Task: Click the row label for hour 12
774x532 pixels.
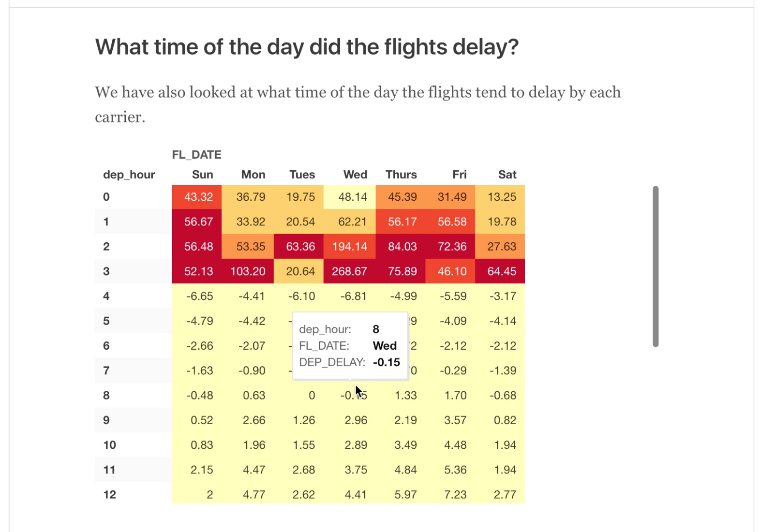Action: [x=110, y=495]
